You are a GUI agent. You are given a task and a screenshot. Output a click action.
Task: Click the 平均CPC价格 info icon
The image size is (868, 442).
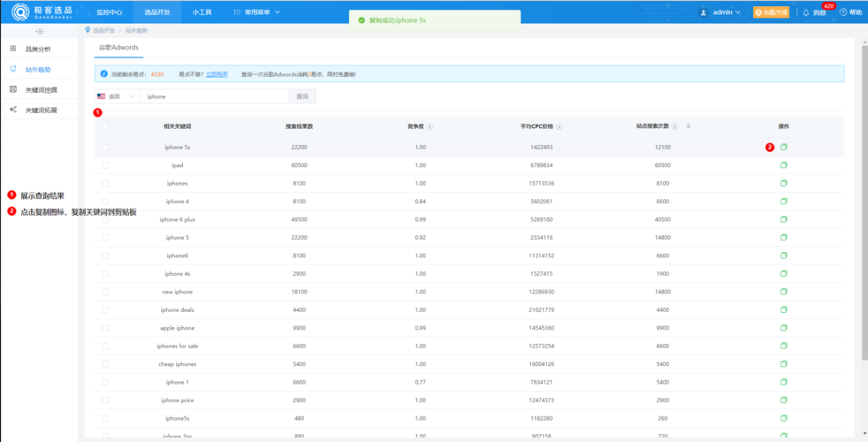click(560, 126)
